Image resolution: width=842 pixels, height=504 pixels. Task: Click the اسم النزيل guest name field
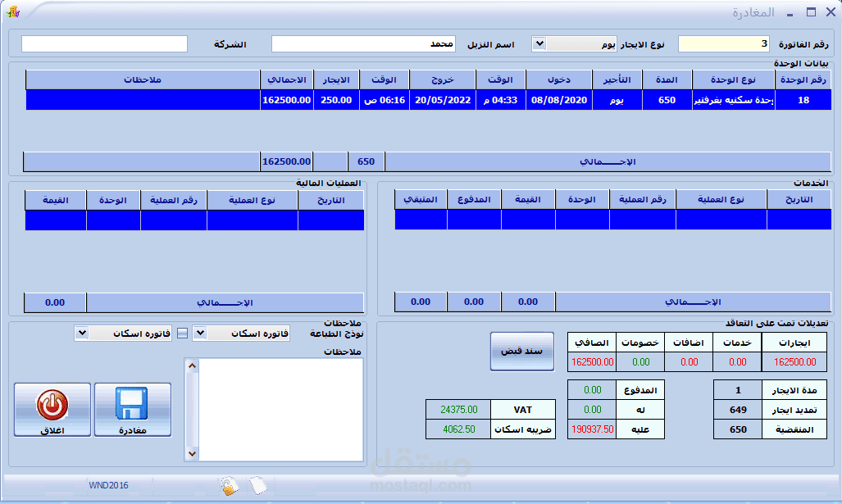click(x=363, y=44)
